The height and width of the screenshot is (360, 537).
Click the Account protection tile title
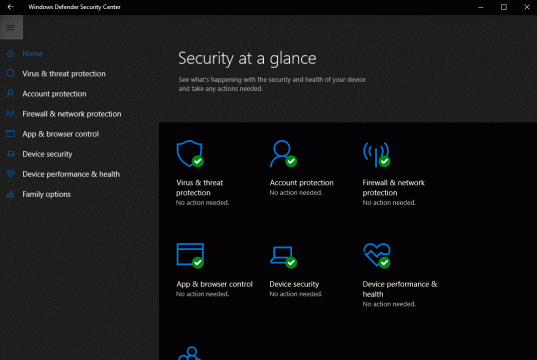click(x=301, y=183)
